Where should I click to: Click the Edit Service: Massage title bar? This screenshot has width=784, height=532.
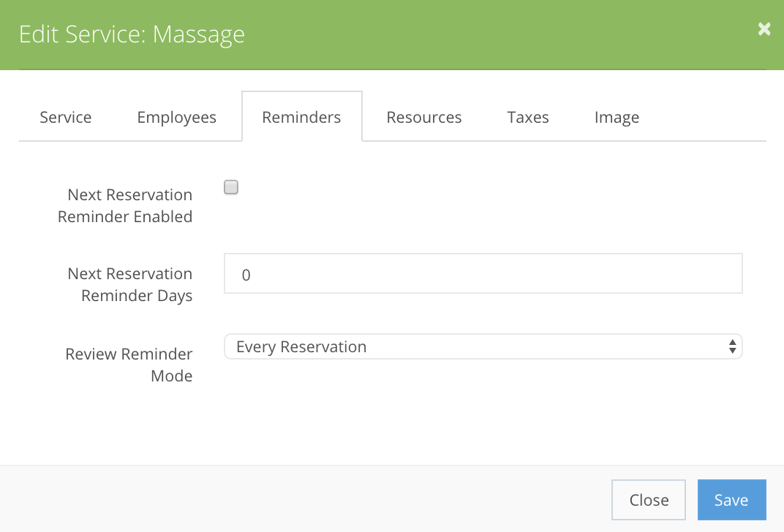click(132, 34)
